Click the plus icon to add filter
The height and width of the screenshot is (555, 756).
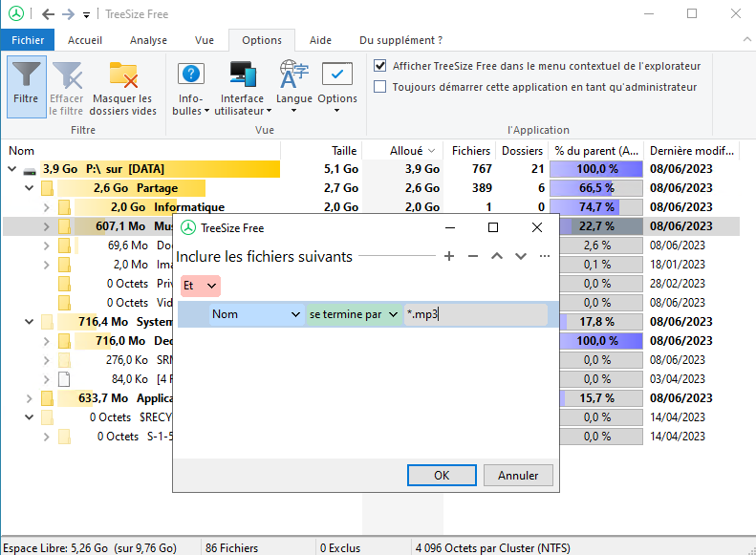click(449, 256)
